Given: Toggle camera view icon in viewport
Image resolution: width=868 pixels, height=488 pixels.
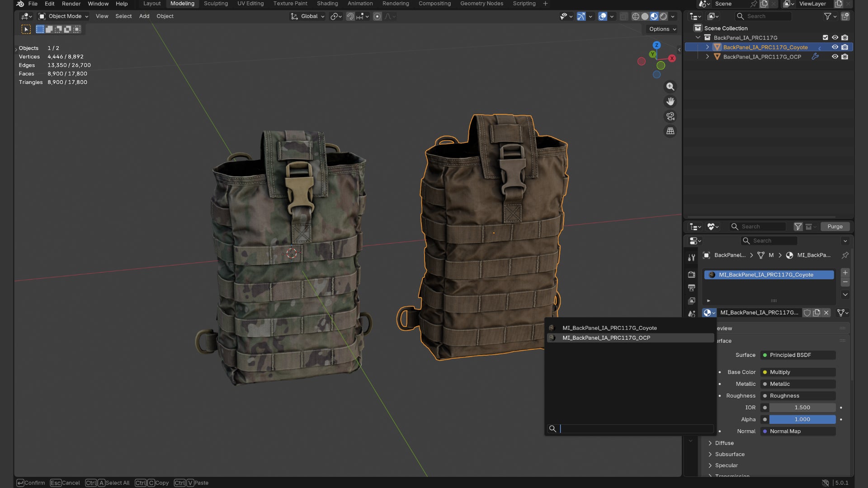Looking at the screenshot, I should click(670, 116).
